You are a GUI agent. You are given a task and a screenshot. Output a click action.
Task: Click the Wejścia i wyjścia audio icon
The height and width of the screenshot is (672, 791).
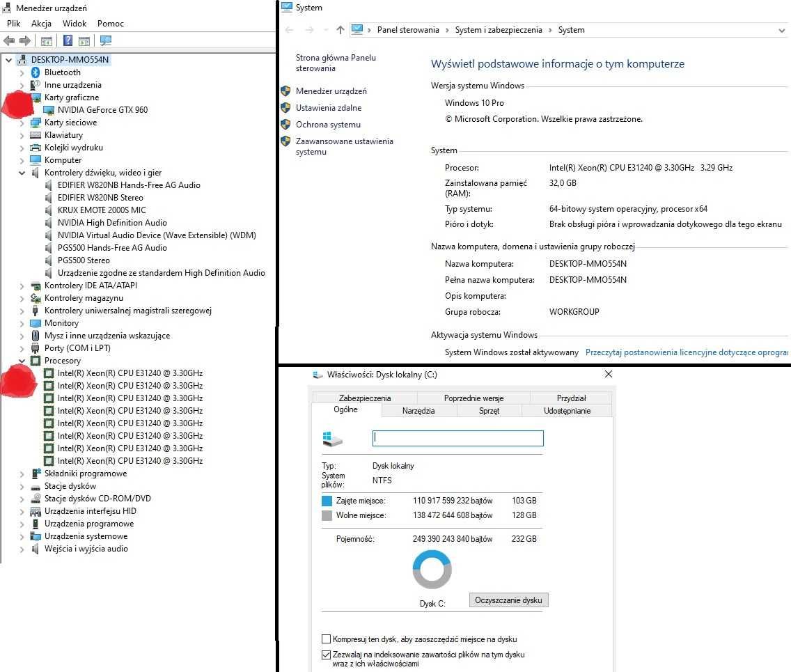point(36,549)
